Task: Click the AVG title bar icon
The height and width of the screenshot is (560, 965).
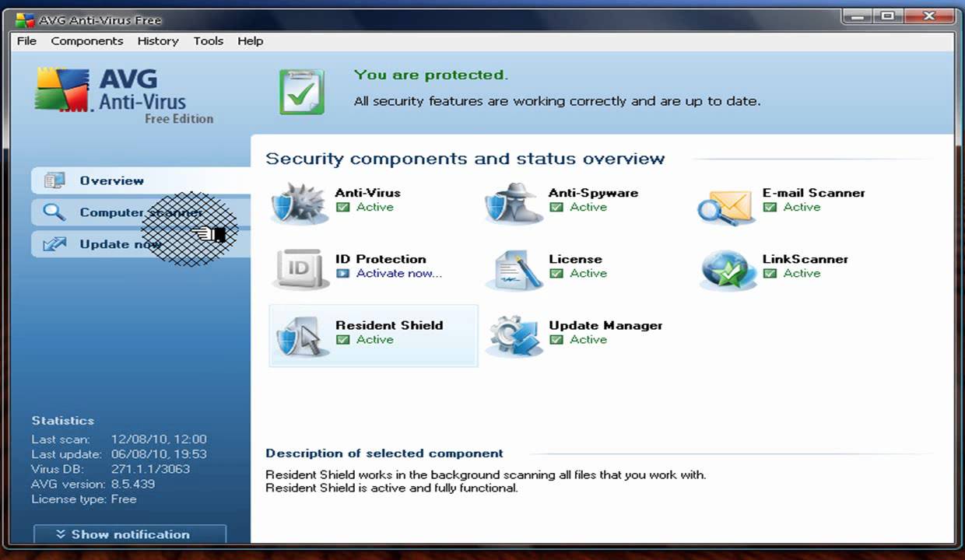Action: [23, 20]
